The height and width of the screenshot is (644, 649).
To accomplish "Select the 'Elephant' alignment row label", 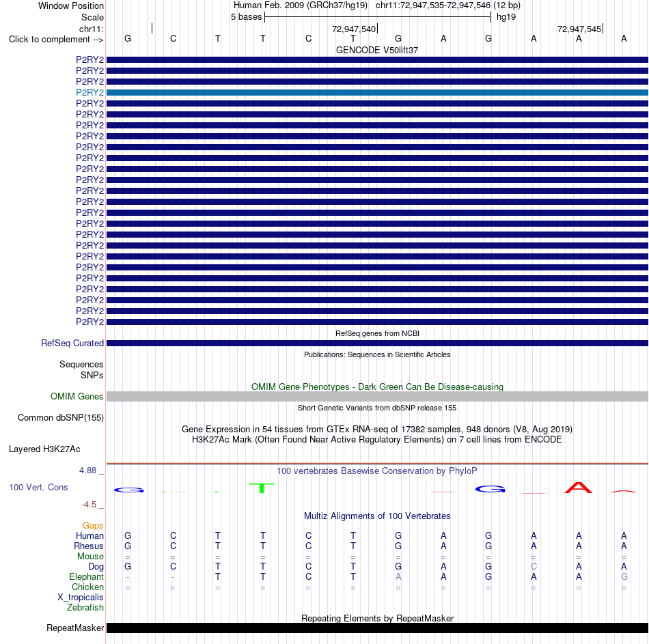I will point(87,576).
